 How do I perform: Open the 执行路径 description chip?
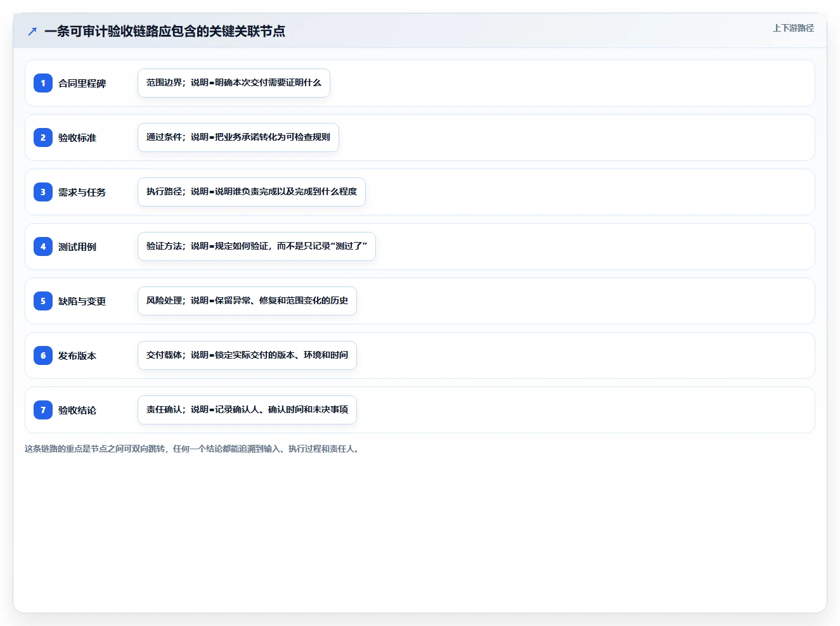(x=252, y=192)
